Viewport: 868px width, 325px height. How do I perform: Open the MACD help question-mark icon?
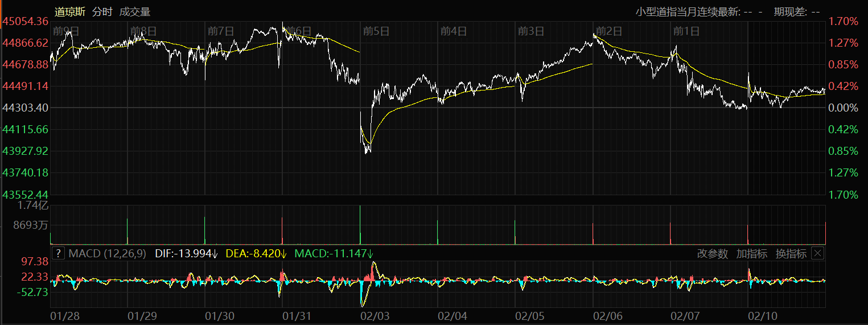(x=58, y=253)
